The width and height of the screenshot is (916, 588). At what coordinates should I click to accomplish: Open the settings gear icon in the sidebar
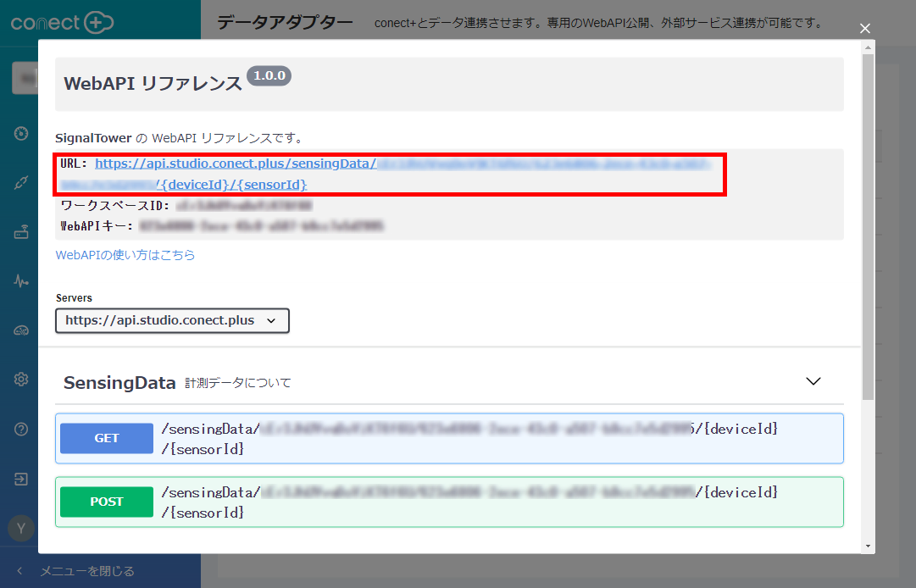[x=21, y=379]
